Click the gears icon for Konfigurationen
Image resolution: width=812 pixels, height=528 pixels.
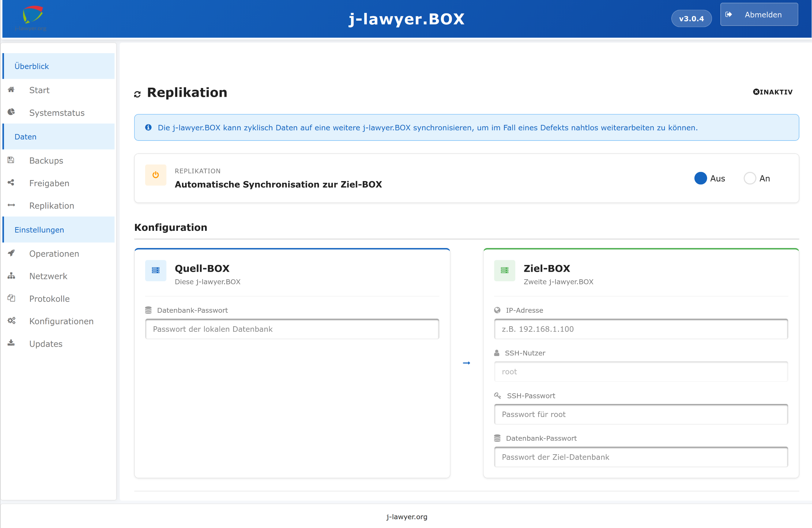11,321
